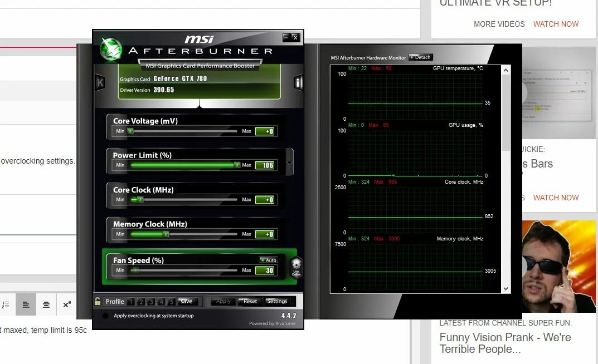This screenshot has width=598, height=364.
Task: Select profile slot 3
Action: click(x=152, y=302)
